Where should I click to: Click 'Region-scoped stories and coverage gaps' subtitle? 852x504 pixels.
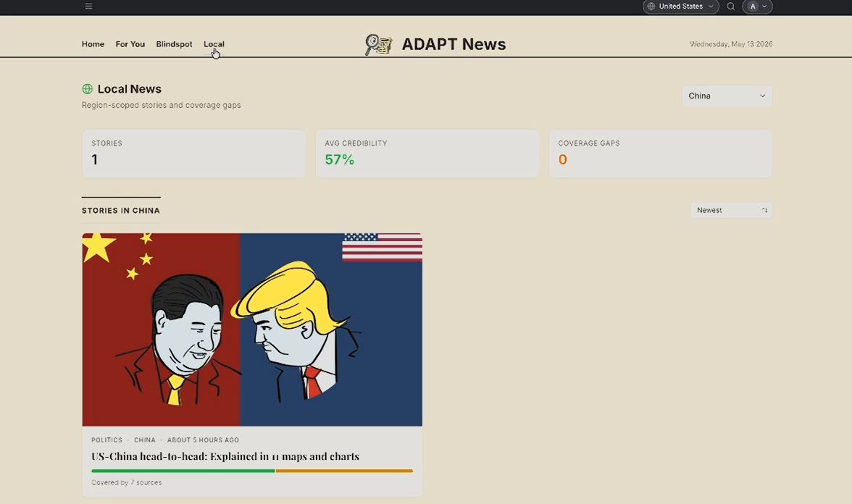click(x=161, y=105)
